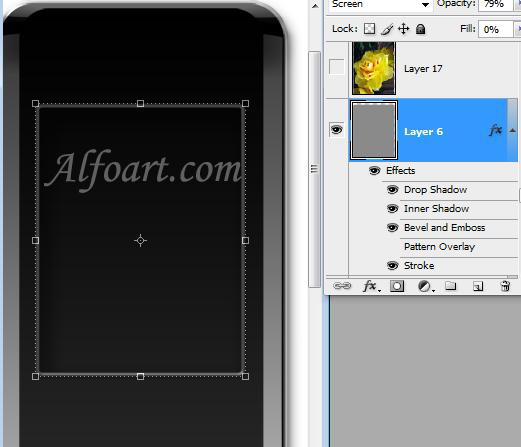Viewport: 521px width, 447px height.
Task: Open Bevel and Emboss effect settings
Action: [444, 228]
